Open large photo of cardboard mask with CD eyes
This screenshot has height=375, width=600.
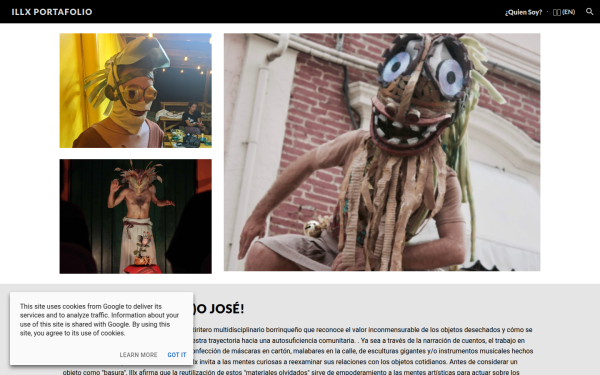coord(382,152)
